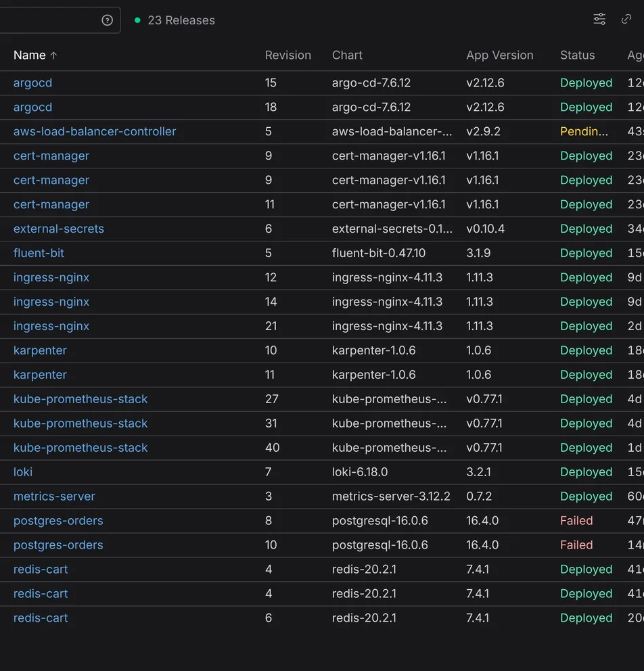
Task: Open ingress-nginx release with revision 21
Action: tap(51, 326)
